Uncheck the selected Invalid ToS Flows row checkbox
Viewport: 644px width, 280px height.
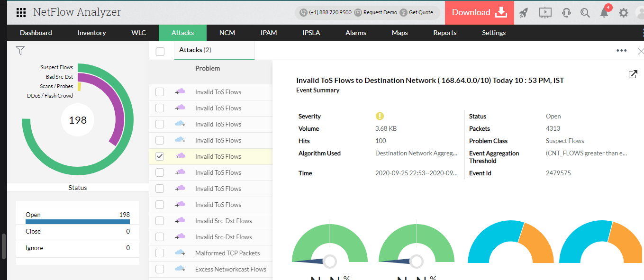pyautogui.click(x=160, y=156)
